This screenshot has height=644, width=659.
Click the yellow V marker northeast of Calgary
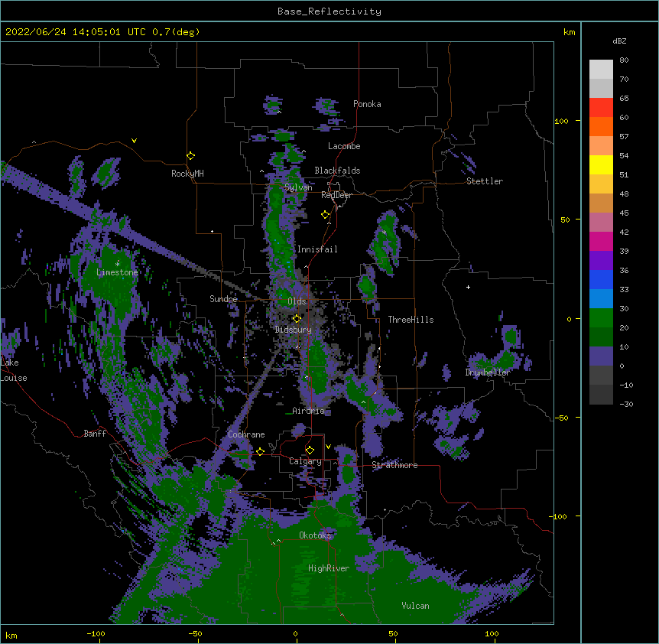(328, 447)
